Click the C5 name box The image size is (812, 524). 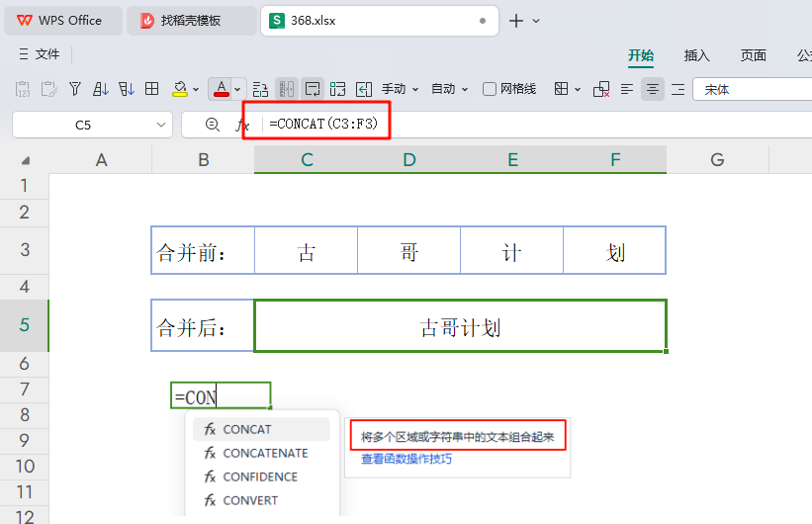(83, 125)
